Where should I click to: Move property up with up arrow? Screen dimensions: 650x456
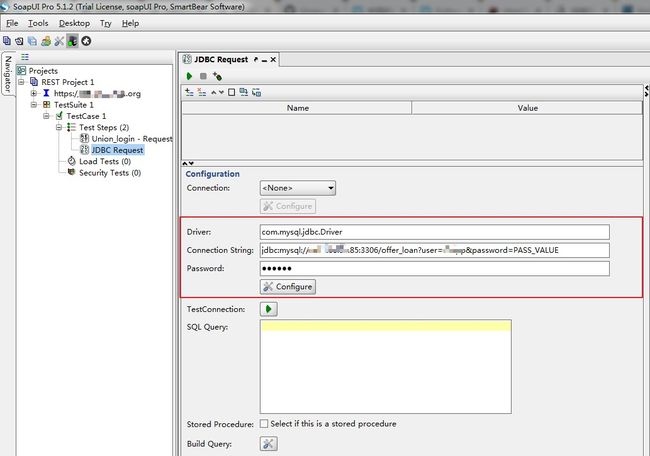tap(213, 92)
